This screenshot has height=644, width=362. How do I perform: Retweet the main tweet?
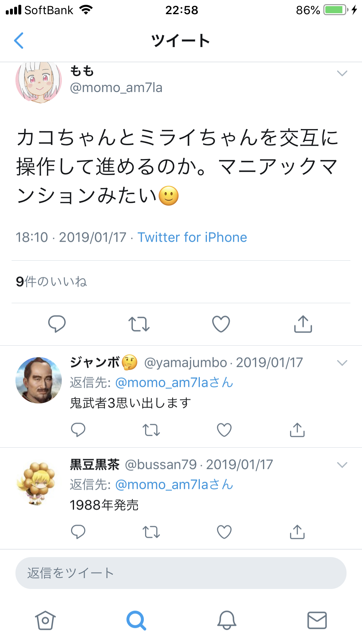tap(139, 324)
